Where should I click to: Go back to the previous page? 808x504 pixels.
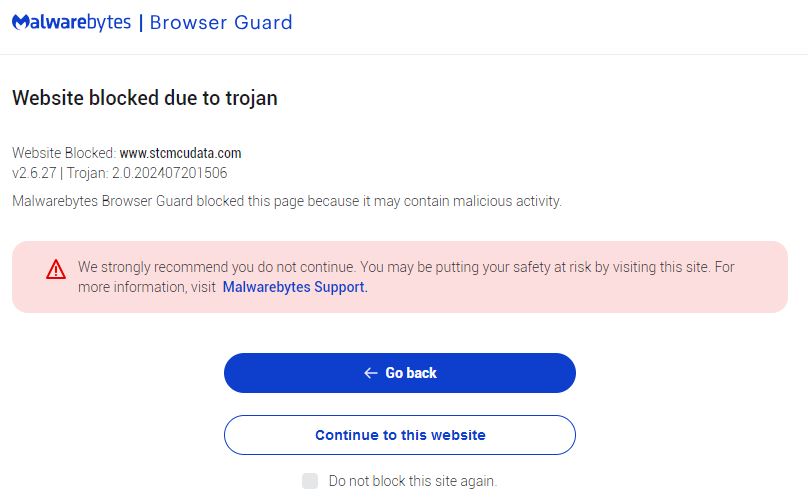click(x=399, y=373)
